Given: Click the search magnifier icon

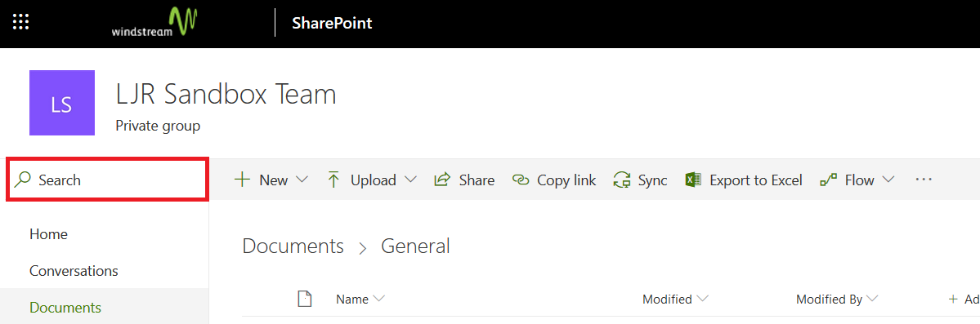Looking at the screenshot, I should point(23,180).
